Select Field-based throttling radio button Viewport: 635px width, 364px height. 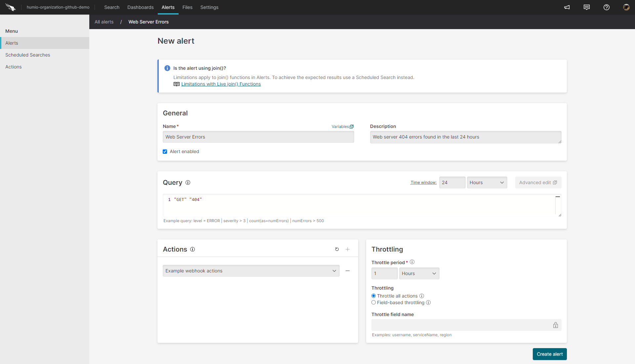[374, 303]
